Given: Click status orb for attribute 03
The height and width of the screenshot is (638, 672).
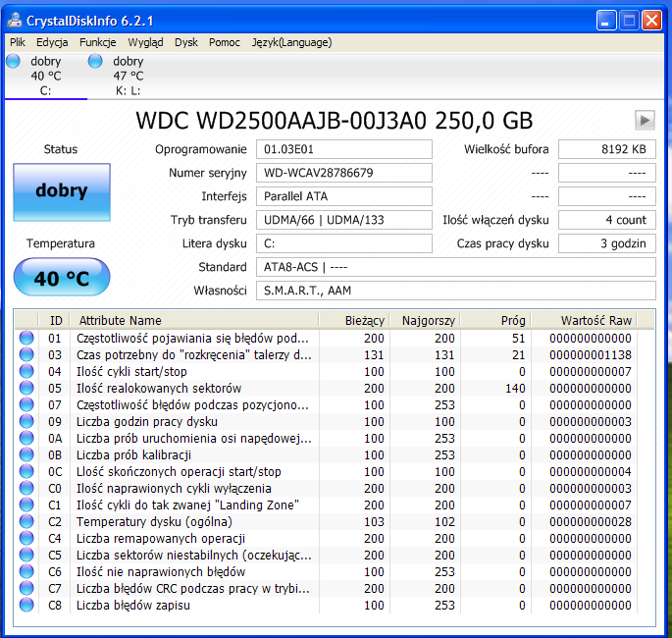Looking at the screenshot, I should pyautogui.click(x=26, y=354).
